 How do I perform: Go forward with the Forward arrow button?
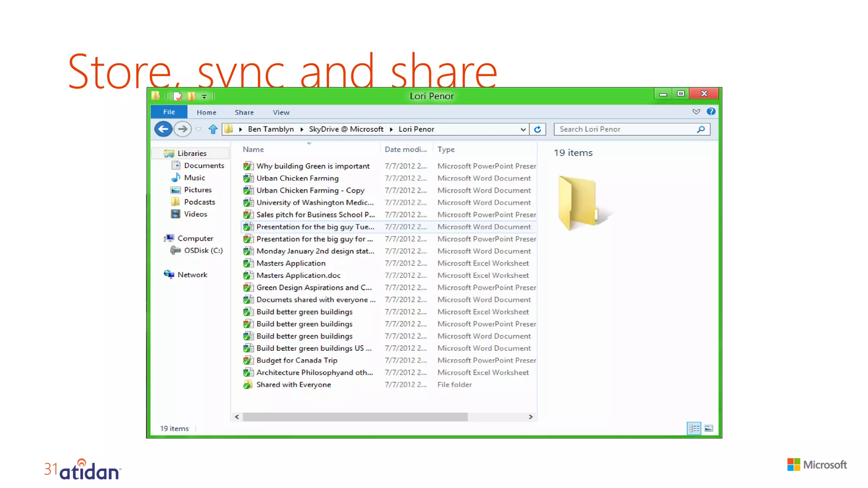[183, 129]
